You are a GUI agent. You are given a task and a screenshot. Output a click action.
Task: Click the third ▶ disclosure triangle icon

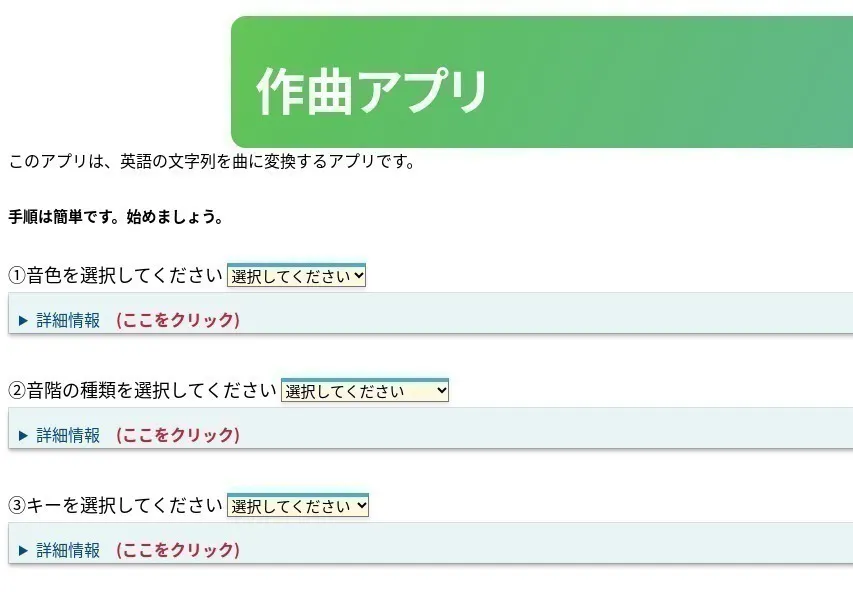tap(23, 549)
